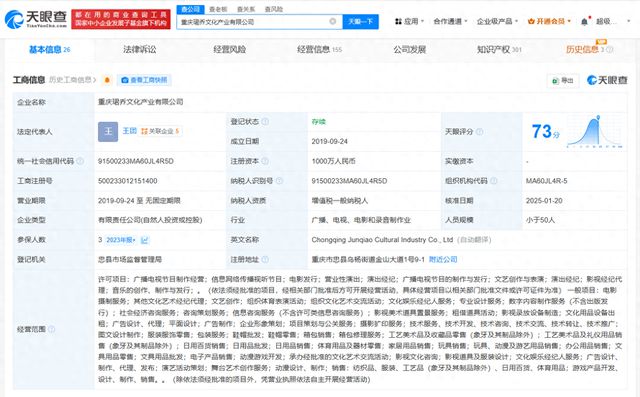640x397 pixels.
Task: Switch to the 公司发展 tab
Action: click(x=409, y=49)
